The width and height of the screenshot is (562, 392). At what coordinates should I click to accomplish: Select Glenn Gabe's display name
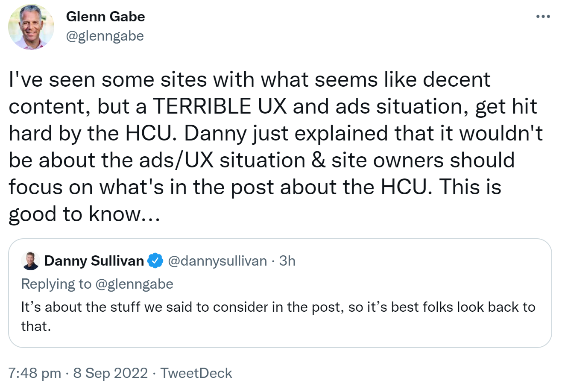tap(105, 16)
